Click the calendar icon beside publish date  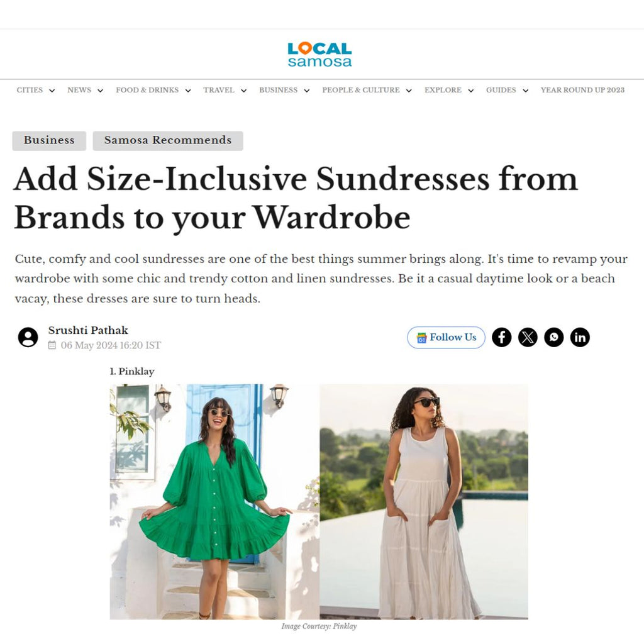pos(52,345)
